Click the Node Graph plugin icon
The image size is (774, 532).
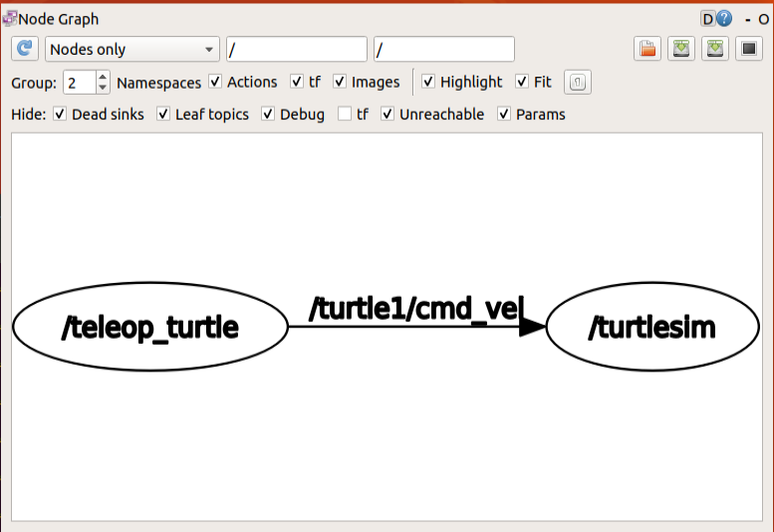point(10,19)
